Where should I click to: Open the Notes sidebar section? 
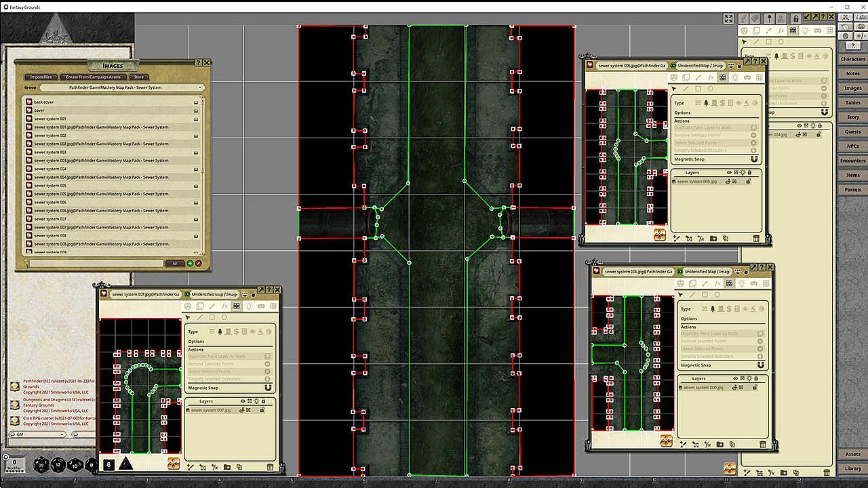852,73
